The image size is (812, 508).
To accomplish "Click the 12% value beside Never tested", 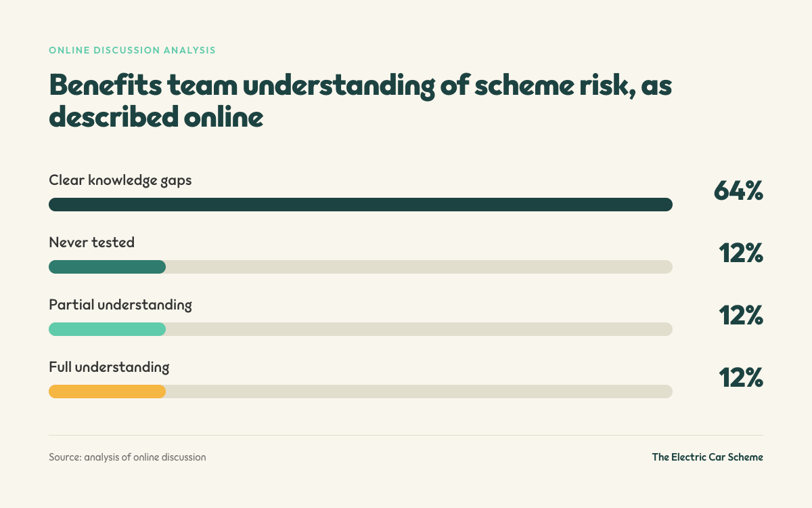I will click(x=741, y=254).
